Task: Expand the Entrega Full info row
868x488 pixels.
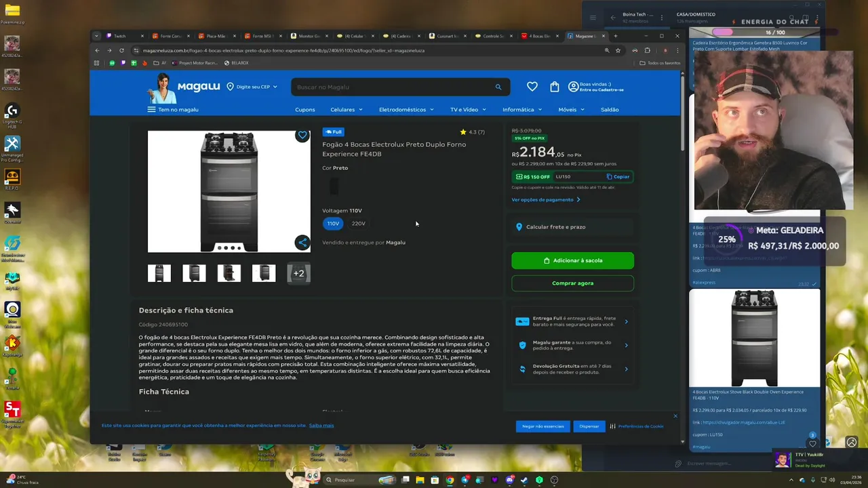Action: (x=572, y=321)
